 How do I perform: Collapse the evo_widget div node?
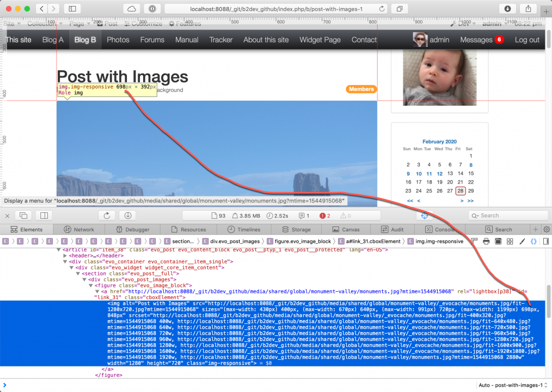pos(71,268)
